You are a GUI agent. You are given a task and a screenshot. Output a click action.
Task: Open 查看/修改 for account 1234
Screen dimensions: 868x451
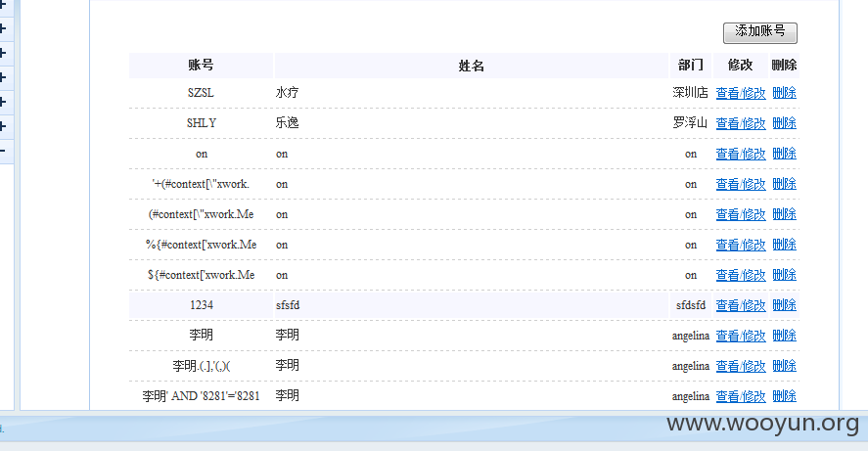click(x=741, y=305)
